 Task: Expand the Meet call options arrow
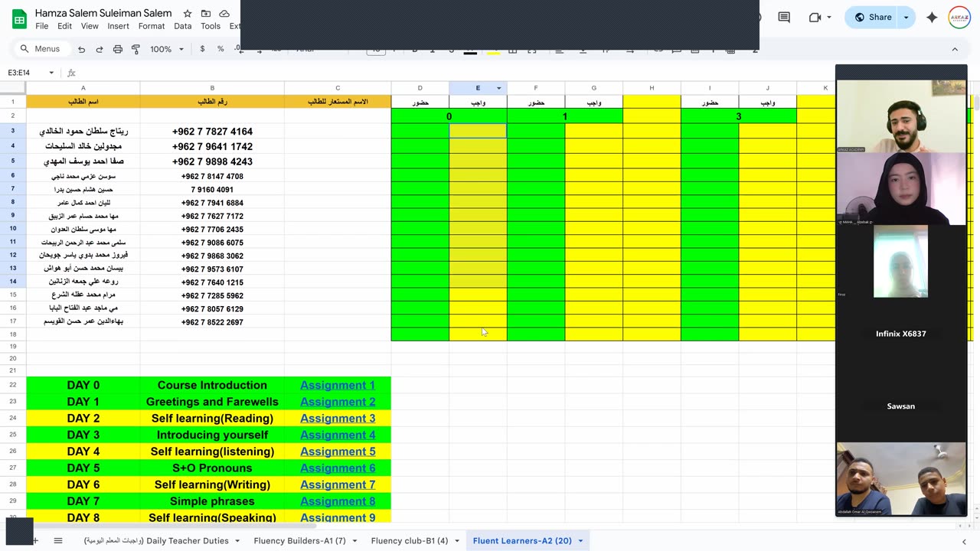(830, 17)
